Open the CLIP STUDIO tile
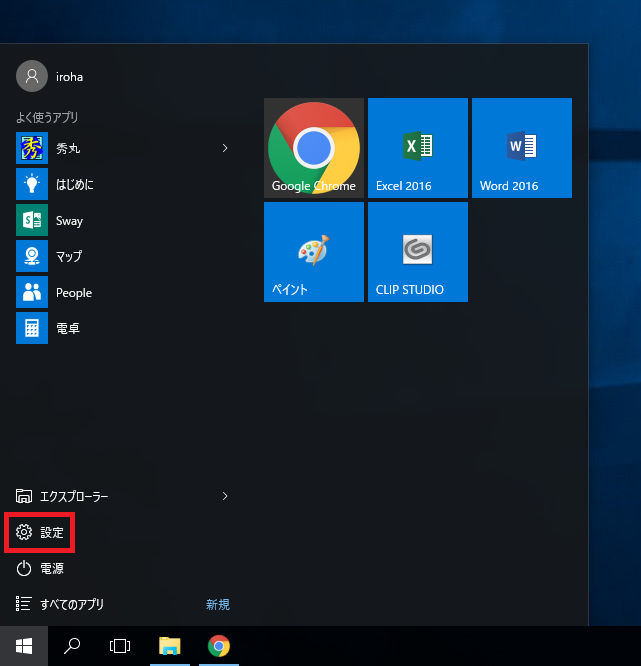 pos(418,252)
